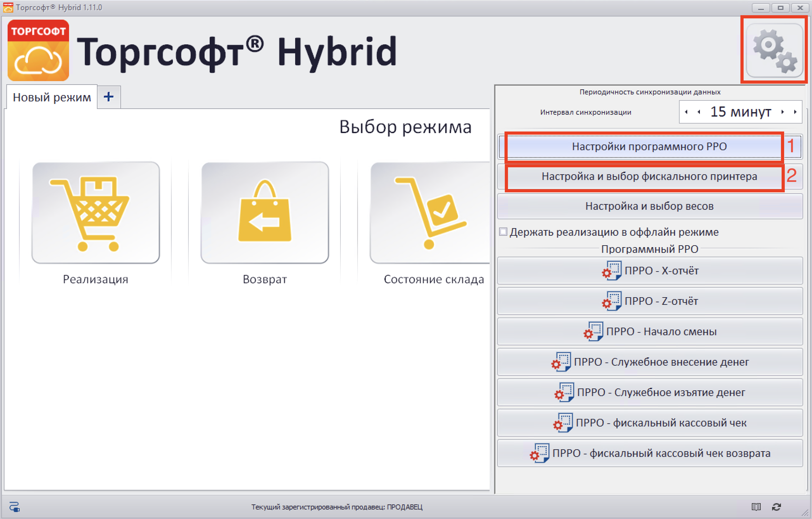Open the Состояние склада stock tile

pyautogui.click(x=430, y=213)
